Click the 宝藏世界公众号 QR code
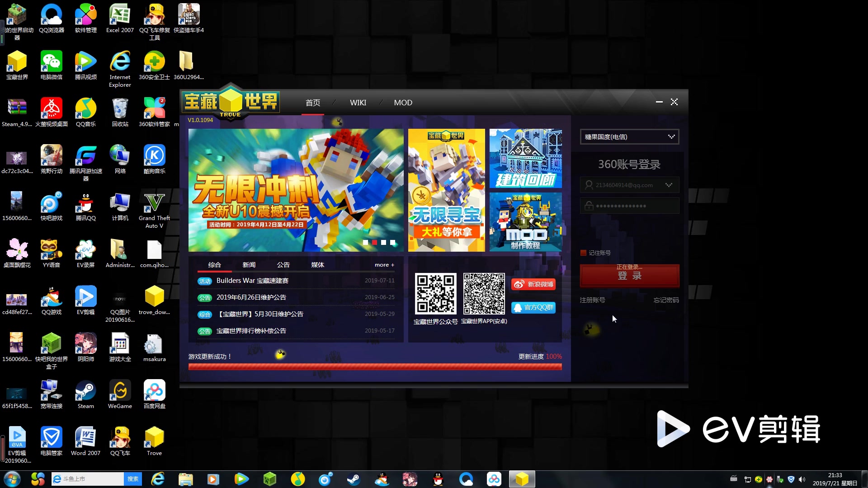 pos(435,293)
